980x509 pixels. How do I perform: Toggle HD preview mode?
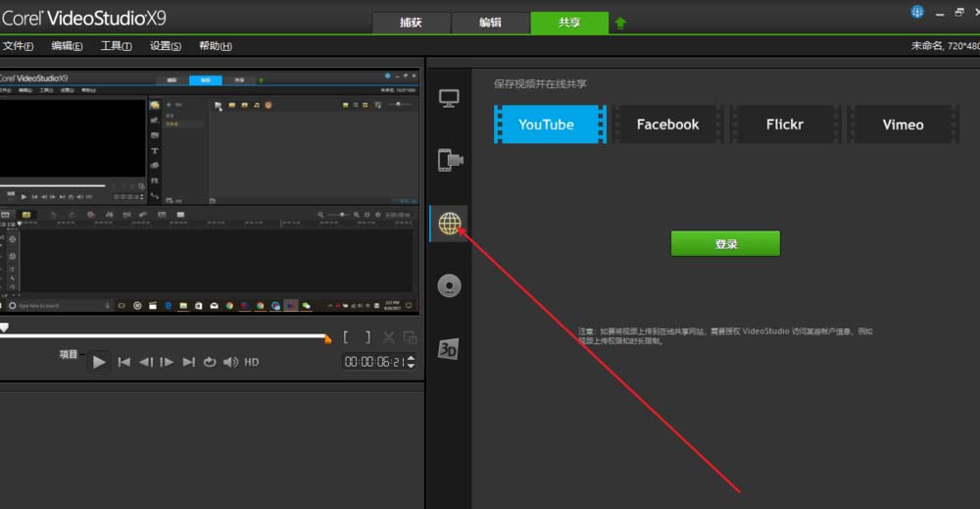pos(251,362)
